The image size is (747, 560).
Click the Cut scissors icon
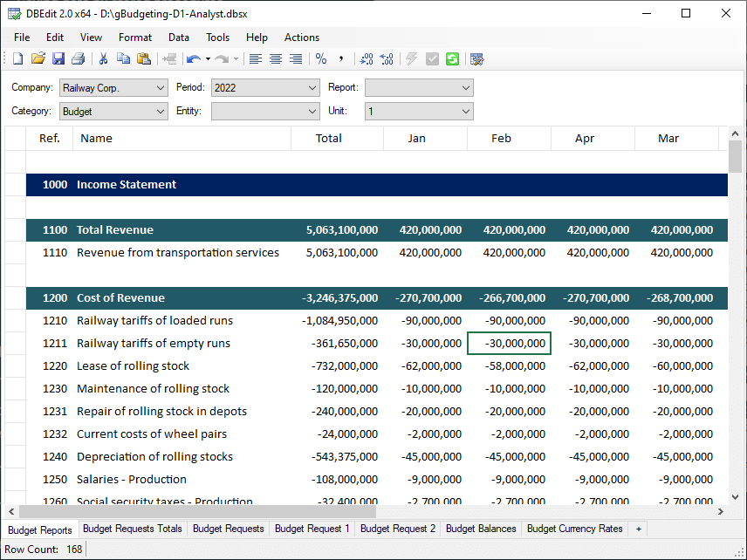pos(103,59)
